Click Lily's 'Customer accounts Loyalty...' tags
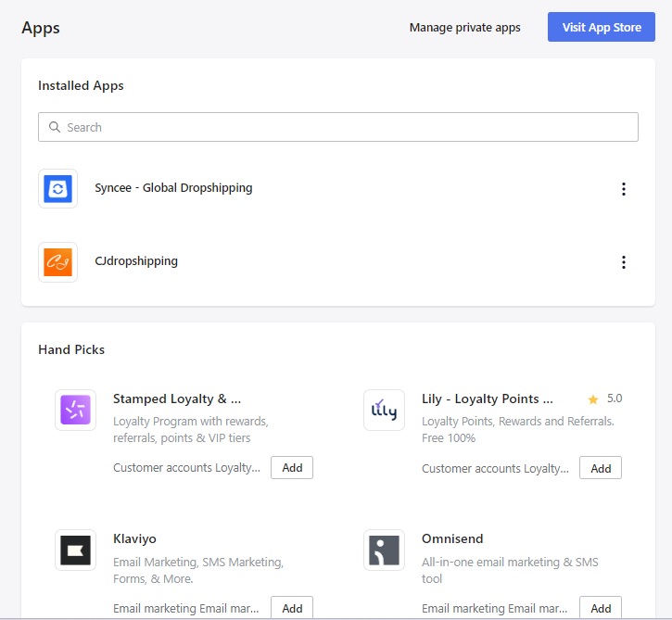Image resolution: width=672 pixels, height=620 pixels. tap(495, 468)
